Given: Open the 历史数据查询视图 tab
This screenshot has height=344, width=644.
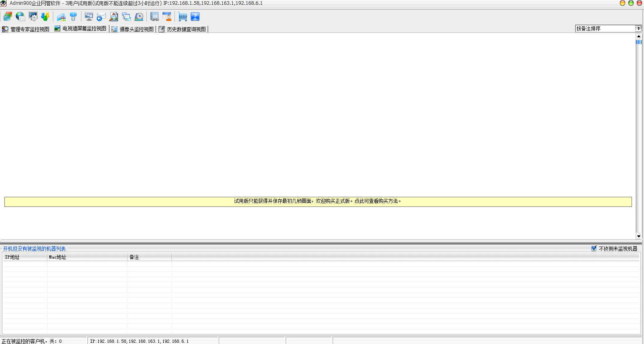Looking at the screenshot, I should point(183,29).
